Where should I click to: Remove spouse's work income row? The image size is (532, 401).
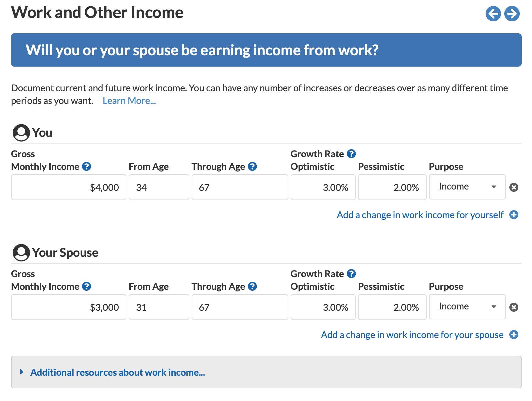pos(514,307)
